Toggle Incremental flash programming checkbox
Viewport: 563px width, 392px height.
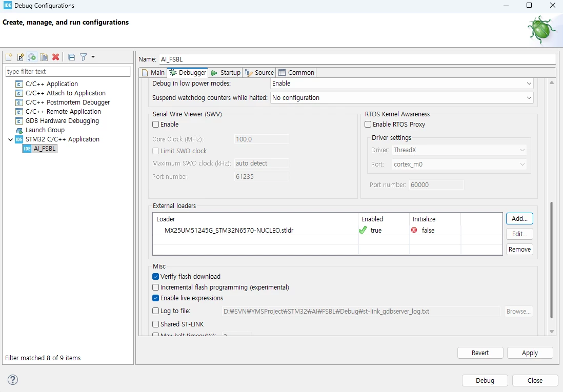tap(155, 287)
